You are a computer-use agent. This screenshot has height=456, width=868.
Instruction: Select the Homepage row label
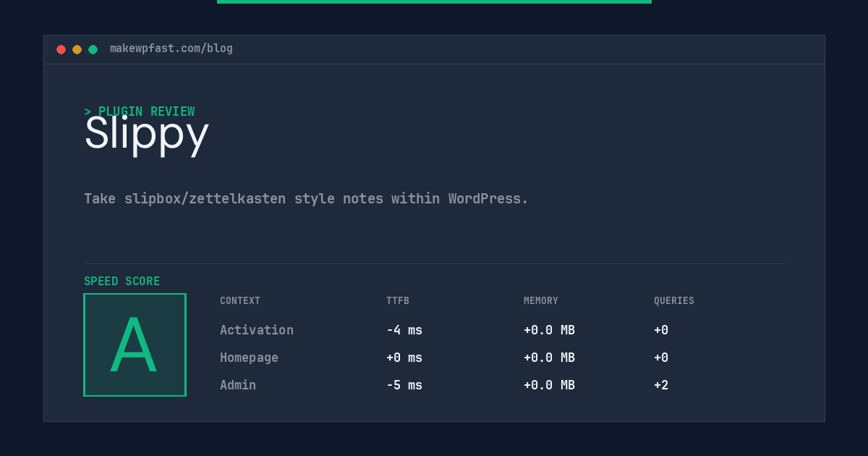[249, 358]
